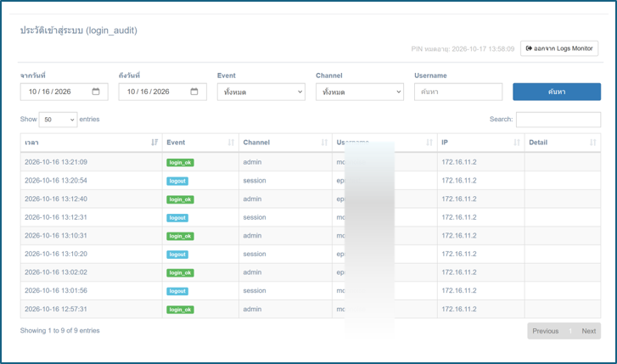Click the Next pagination button
The image size is (617, 364).
589,331
